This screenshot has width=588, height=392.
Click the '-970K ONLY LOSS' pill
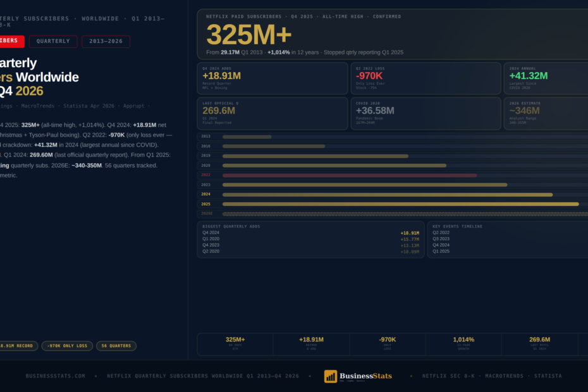(67, 346)
